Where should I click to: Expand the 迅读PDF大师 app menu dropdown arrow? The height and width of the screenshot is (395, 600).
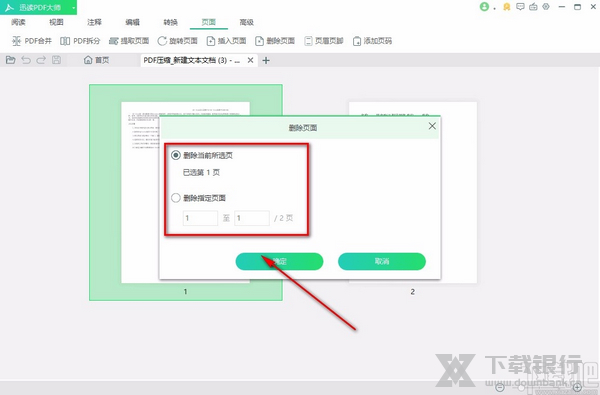[x=73, y=7]
